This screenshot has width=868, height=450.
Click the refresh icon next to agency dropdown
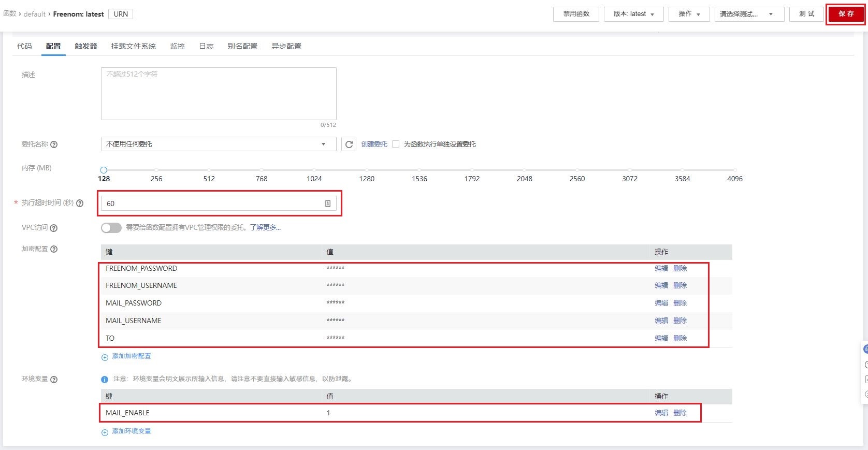click(x=349, y=144)
